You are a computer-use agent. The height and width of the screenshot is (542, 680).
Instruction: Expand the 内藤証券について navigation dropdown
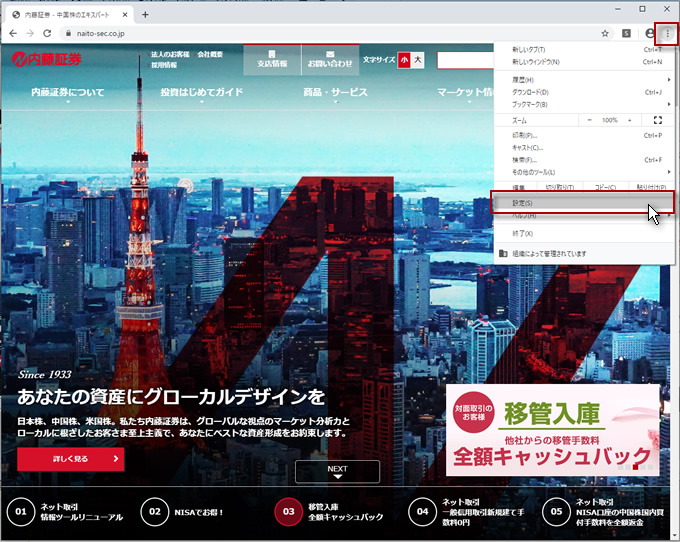pos(68,92)
